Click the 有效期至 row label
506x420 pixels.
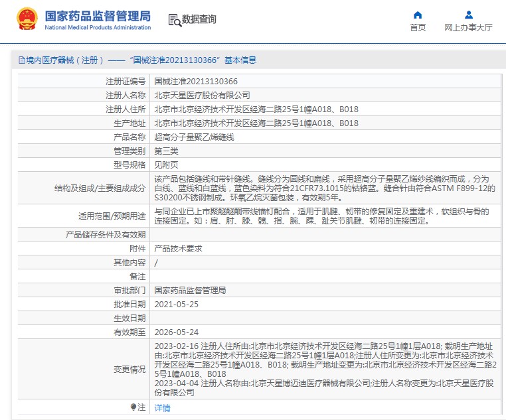point(129,332)
